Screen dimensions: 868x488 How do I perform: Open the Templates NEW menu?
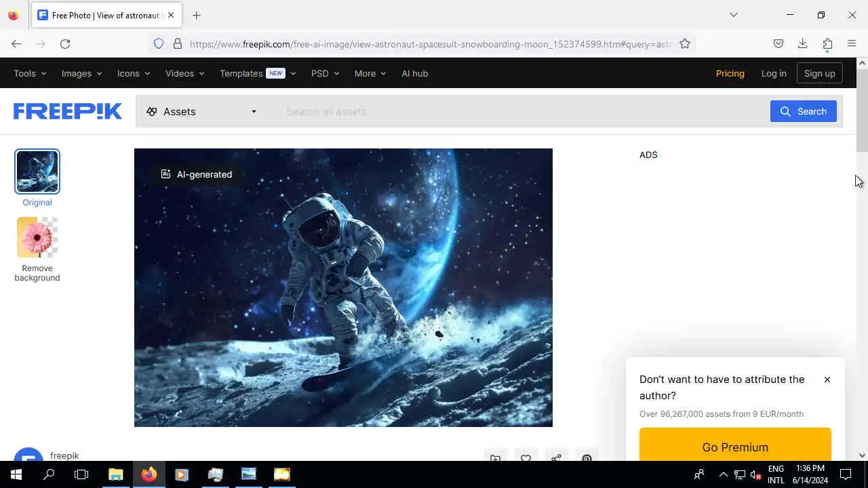[258, 73]
